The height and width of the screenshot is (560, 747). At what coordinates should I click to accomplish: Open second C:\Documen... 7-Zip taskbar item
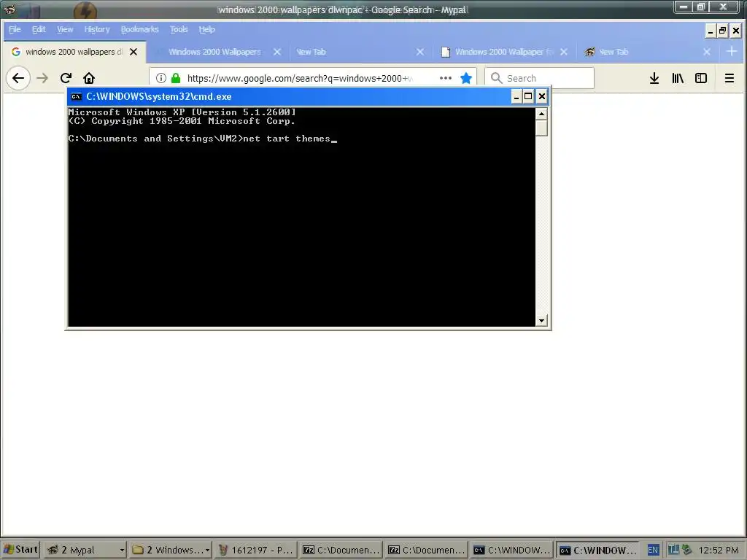click(x=426, y=550)
